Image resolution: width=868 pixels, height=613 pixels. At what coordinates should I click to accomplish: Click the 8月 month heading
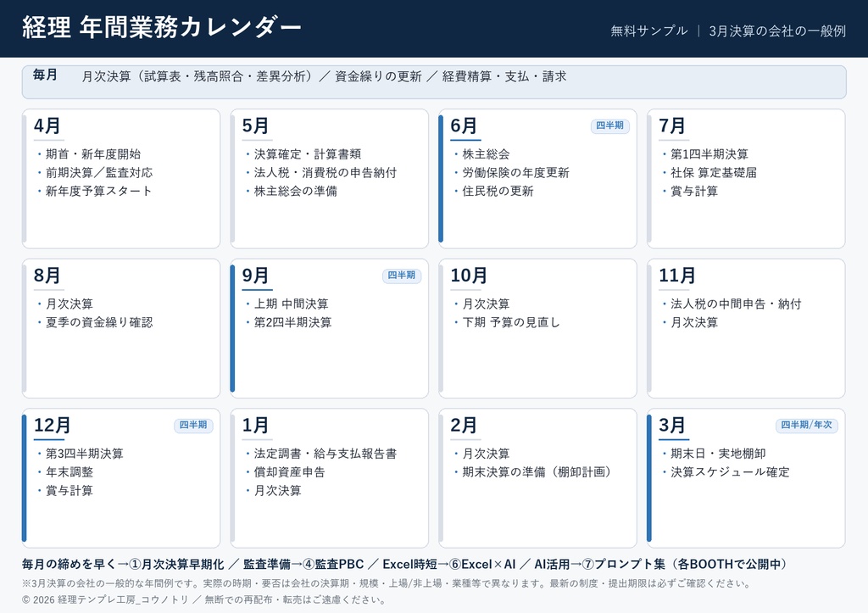[x=47, y=276]
